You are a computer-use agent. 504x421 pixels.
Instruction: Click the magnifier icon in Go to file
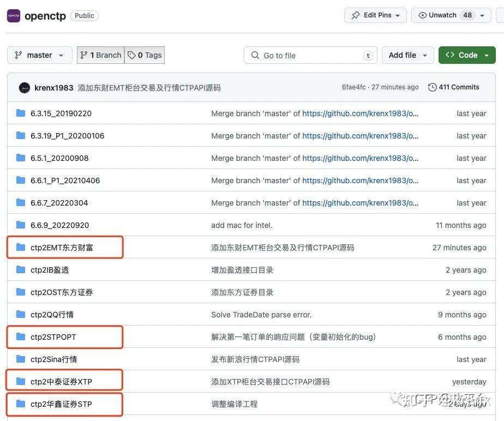[255, 55]
